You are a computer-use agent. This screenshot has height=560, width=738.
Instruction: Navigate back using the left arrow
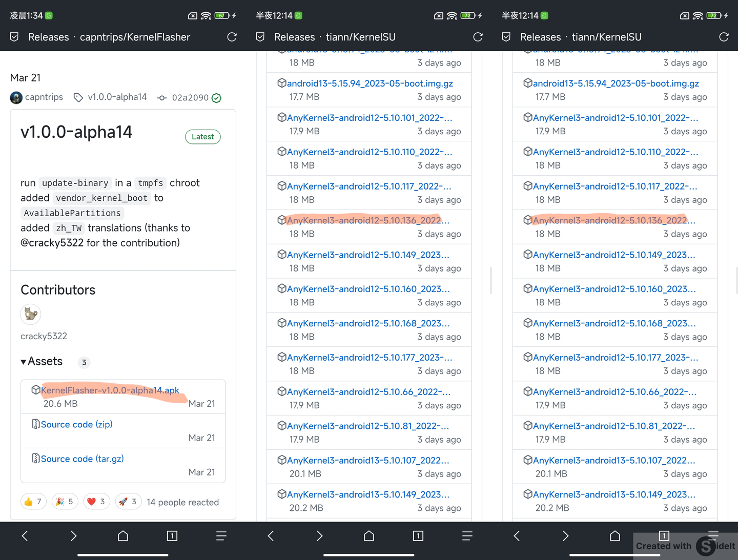click(25, 535)
